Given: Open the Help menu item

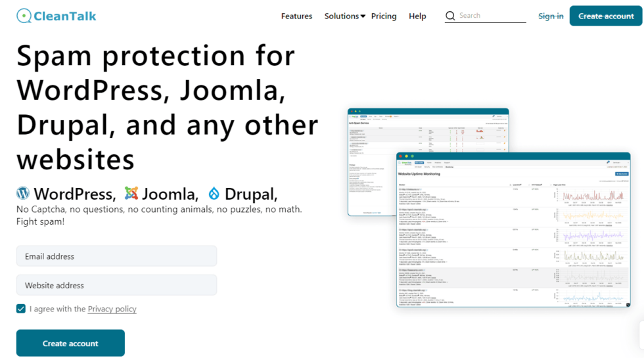Looking at the screenshot, I should pos(417,16).
